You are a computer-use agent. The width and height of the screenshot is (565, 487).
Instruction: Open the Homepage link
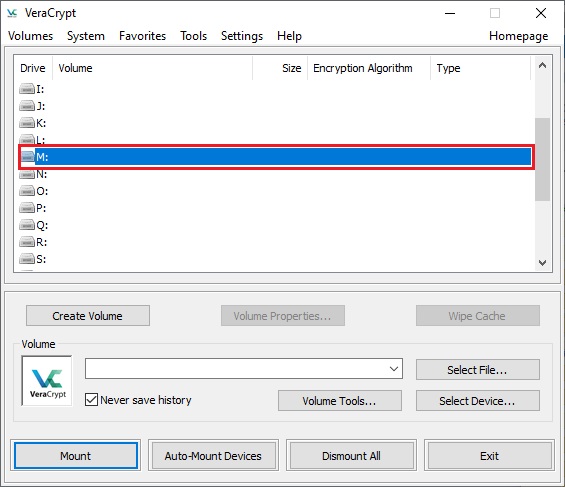pos(519,36)
